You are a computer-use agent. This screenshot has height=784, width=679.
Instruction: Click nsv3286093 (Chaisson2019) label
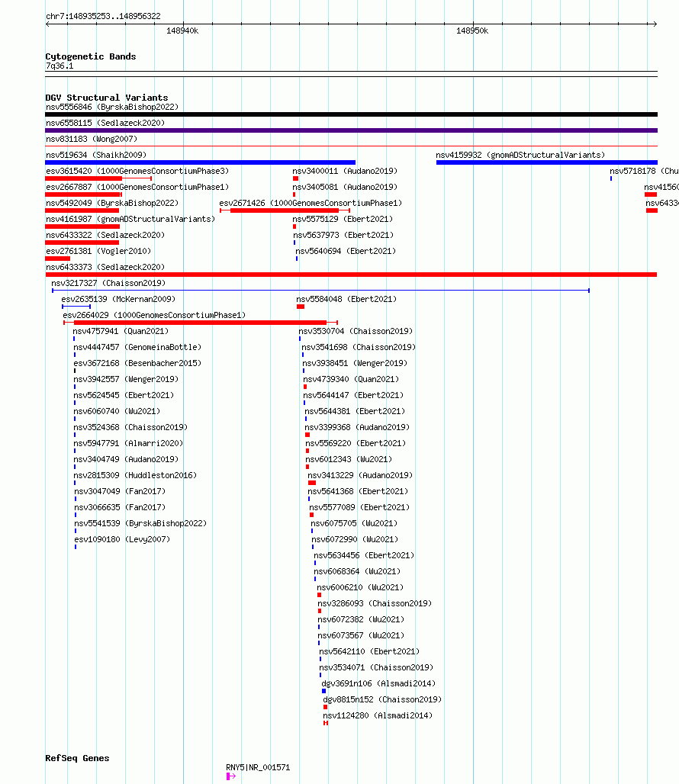(375, 603)
